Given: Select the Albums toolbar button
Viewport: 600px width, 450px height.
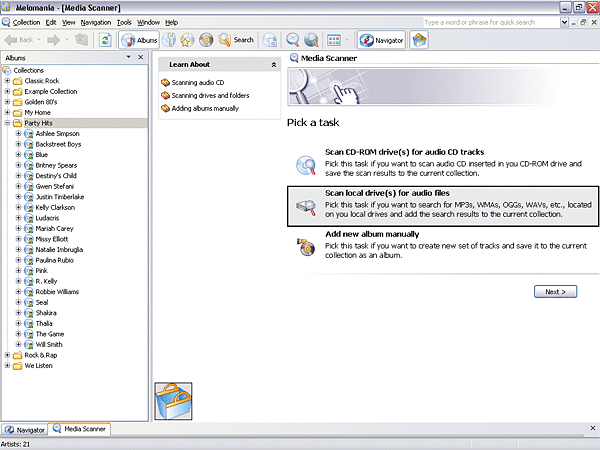Looking at the screenshot, I should [x=139, y=40].
